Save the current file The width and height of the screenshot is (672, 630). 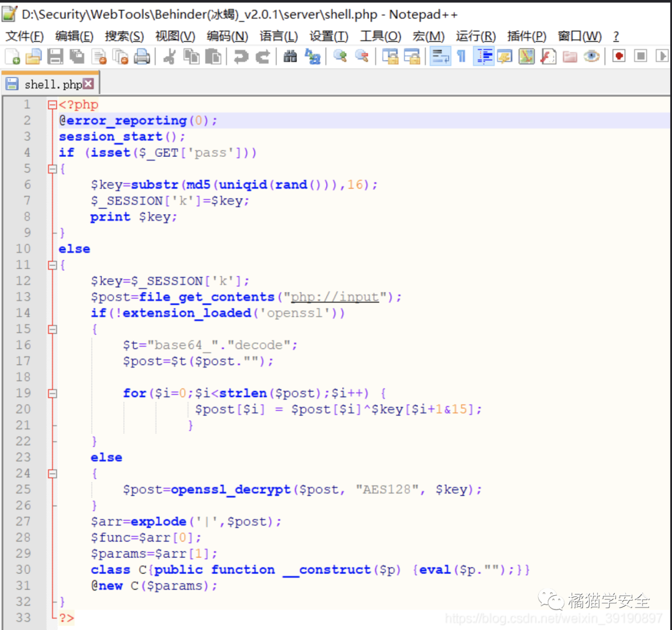[55, 57]
